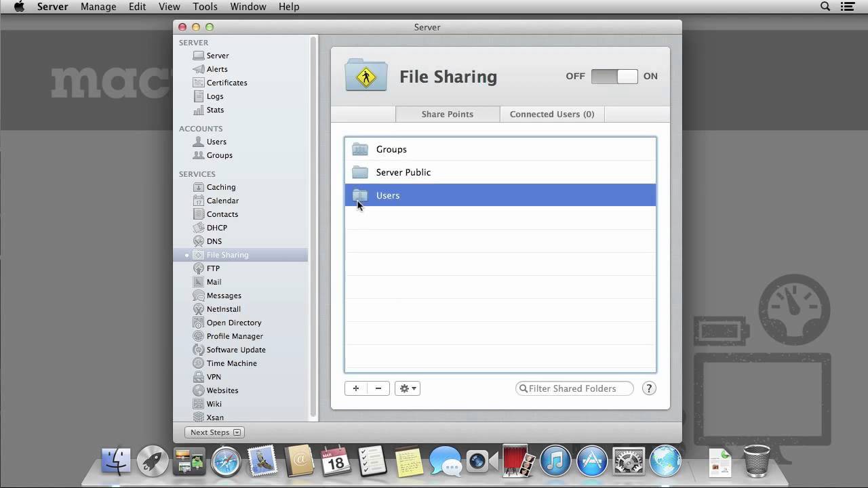Remove selected share point with minus button

pyautogui.click(x=378, y=388)
